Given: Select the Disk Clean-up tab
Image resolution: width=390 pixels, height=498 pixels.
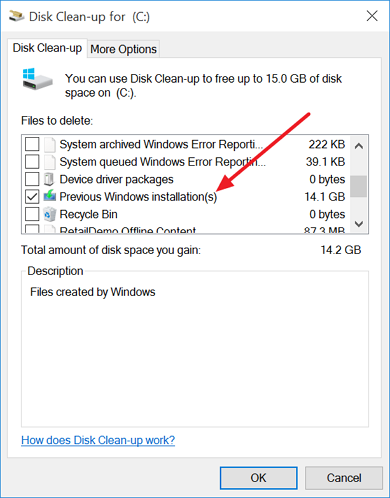Looking at the screenshot, I should coord(47,48).
